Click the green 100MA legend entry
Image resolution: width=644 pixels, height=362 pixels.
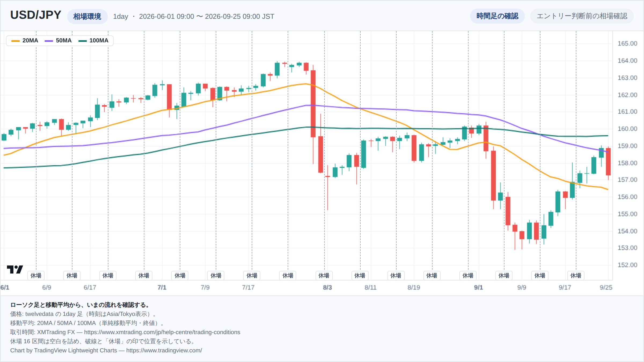(x=93, y=40)
